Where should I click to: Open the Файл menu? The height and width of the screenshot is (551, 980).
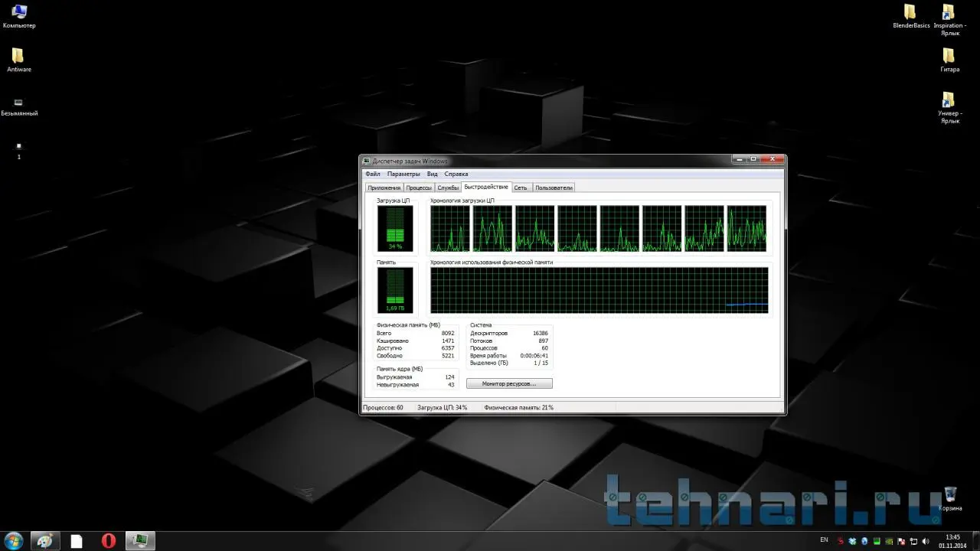373,174
